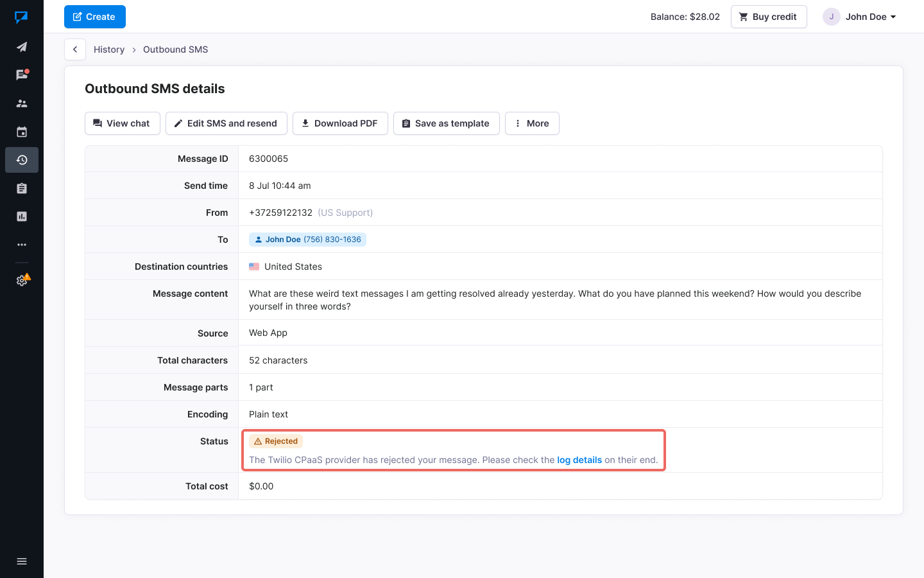
Task: Open the Contacts people icon in sidebar
Action: click(x=22, y=103)
